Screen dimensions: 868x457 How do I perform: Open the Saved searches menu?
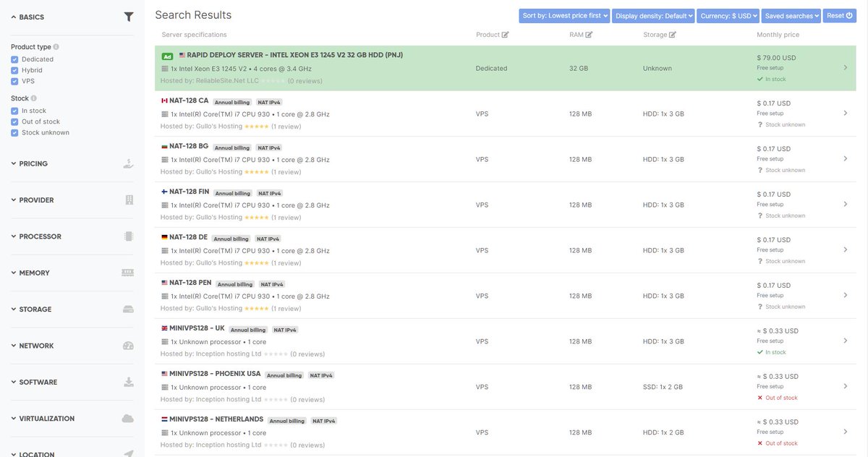tap(792, 14)
